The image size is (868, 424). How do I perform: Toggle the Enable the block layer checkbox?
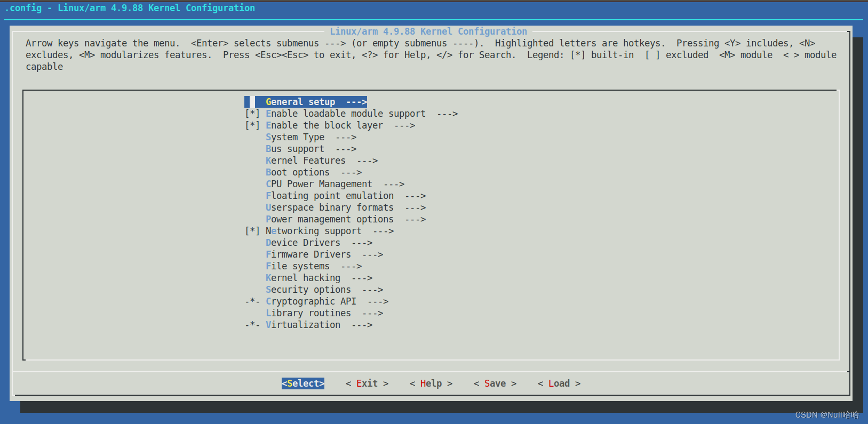[x=252, y=125]
